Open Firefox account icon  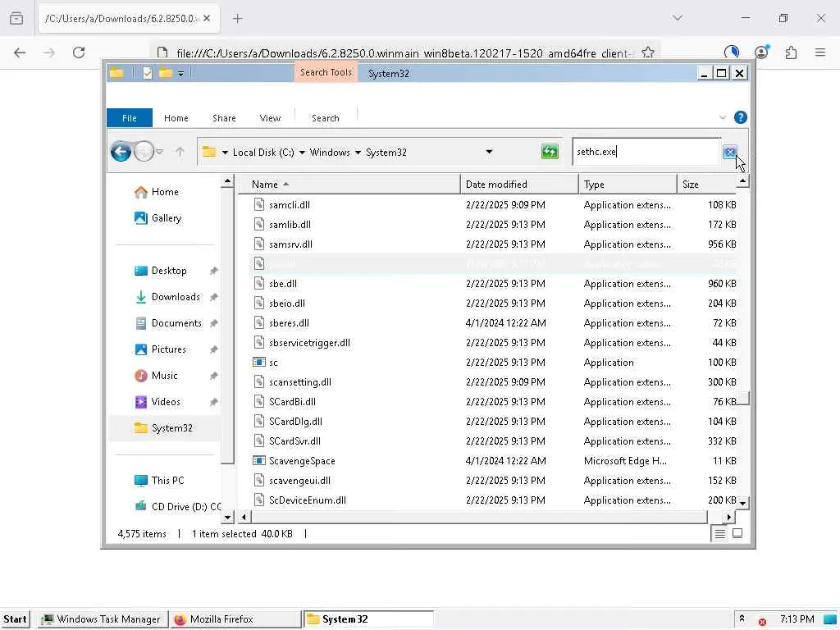pos(761,52)
